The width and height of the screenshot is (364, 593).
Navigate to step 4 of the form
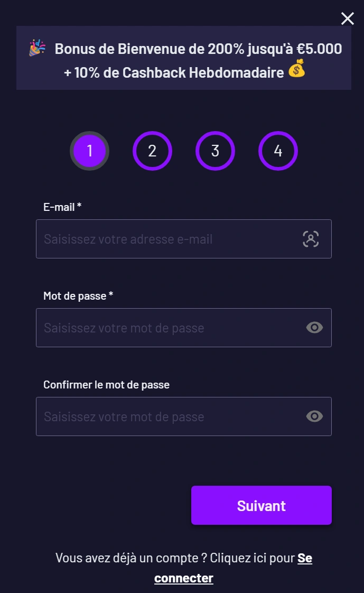coord(278,151)
